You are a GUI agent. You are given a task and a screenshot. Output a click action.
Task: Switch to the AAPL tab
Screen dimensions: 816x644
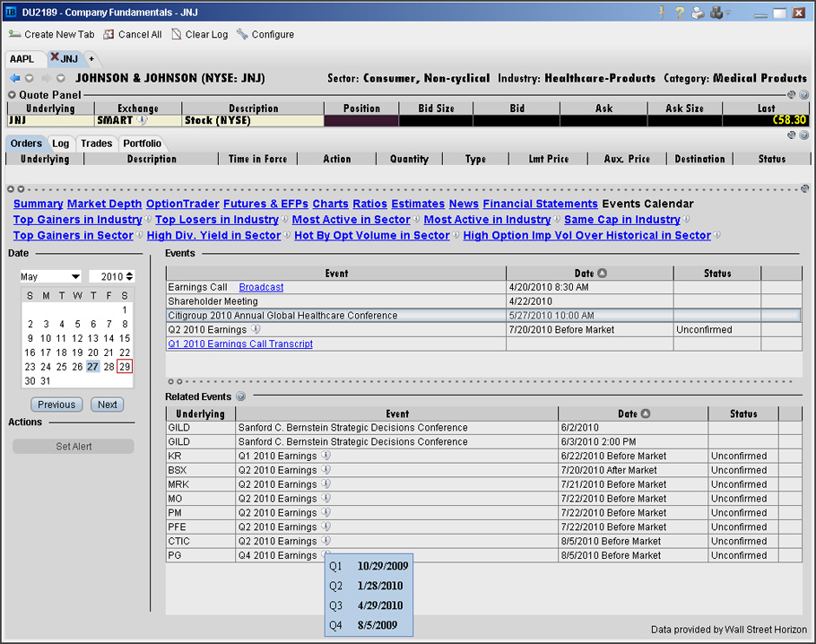(x=22, y=59)
